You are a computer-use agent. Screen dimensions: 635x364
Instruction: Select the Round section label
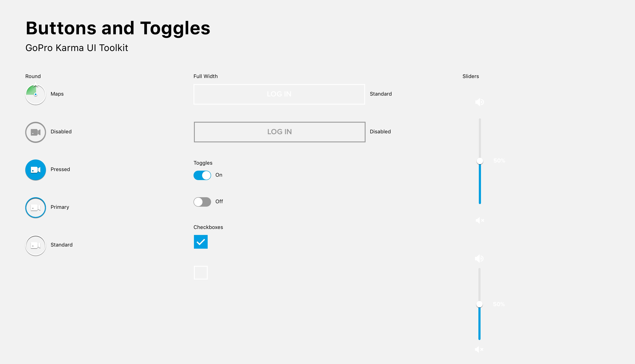(33, 76)
